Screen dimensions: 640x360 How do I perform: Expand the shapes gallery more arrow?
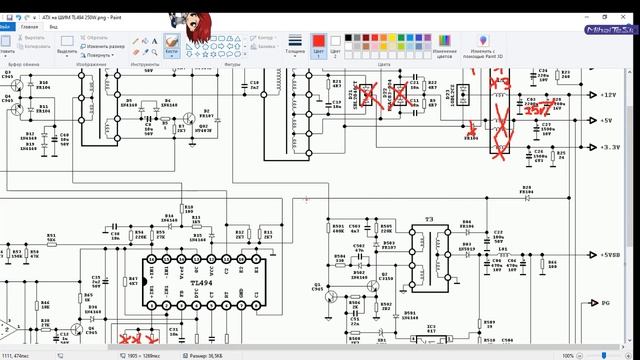point(245,54)
